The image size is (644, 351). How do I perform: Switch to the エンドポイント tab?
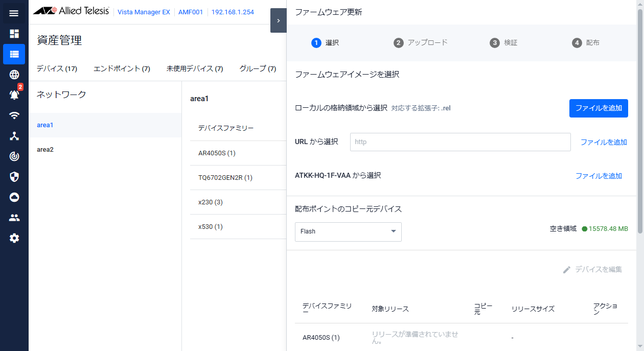coord(122,68)
